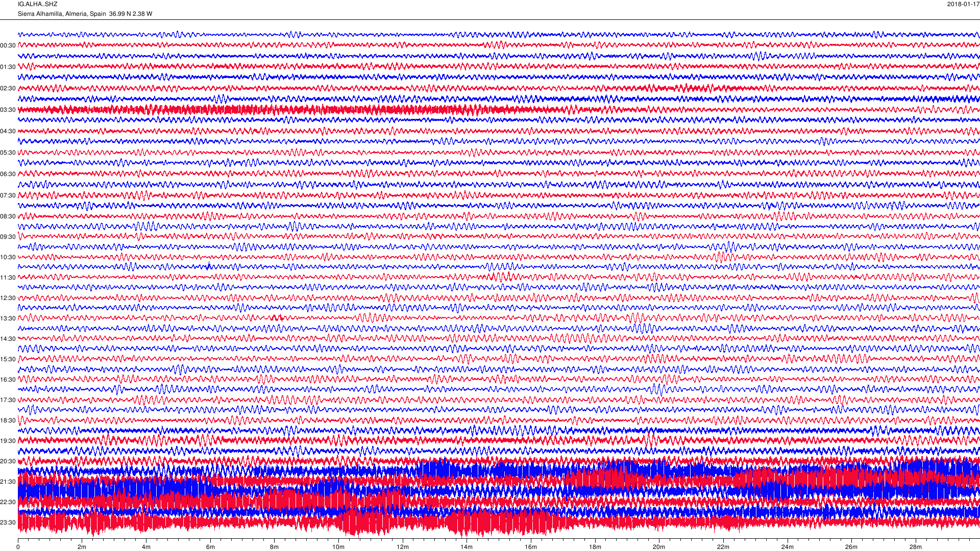Click the 16:30 row time label
The image size is (980, 551).
click(x=8, y=380)
